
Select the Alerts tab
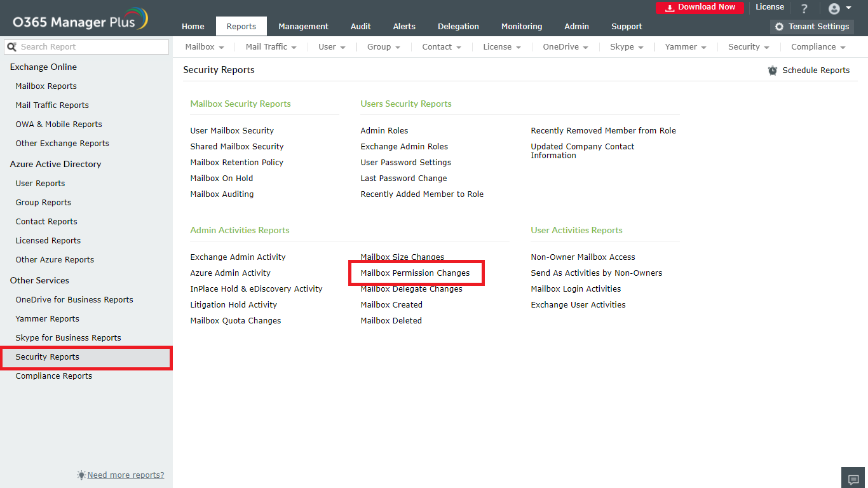404,27
